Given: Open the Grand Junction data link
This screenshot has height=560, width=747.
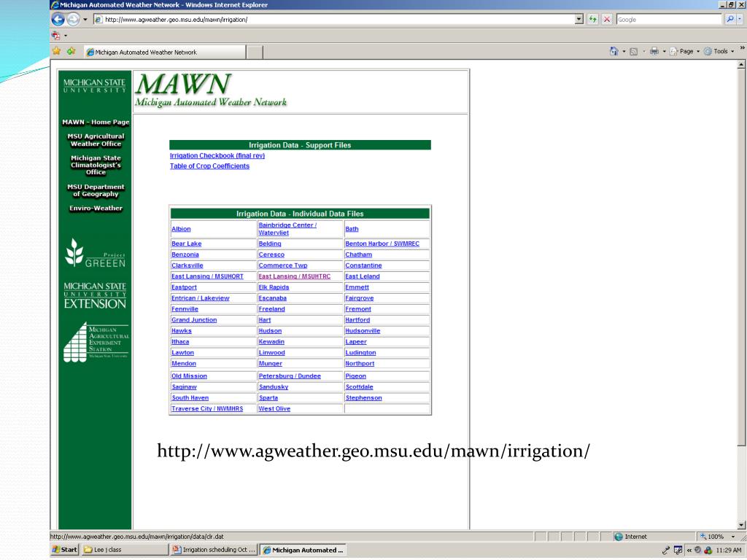Looking at the screenshot, I should pos(194,321).
